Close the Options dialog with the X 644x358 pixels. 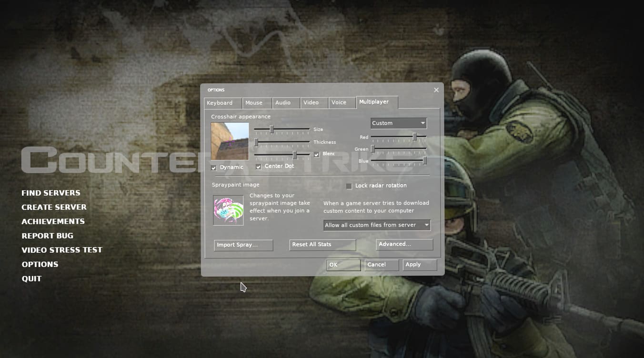[436, 90]
